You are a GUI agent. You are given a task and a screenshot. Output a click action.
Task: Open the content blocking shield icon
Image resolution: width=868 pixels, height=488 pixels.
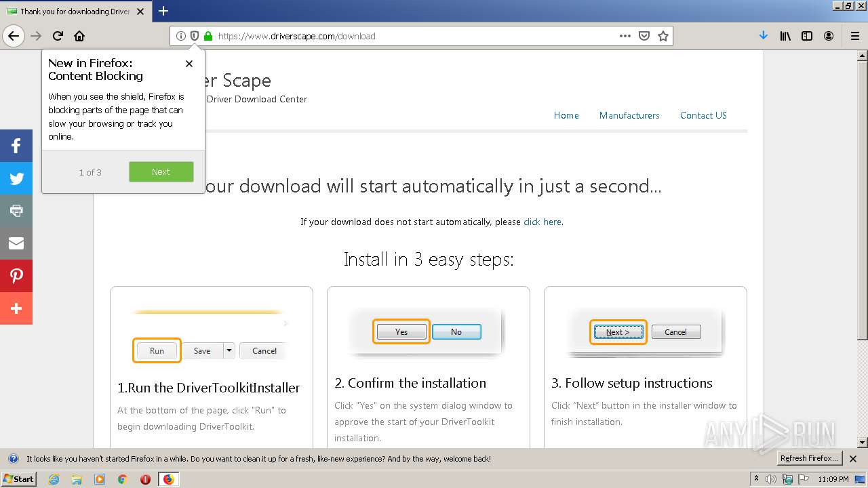[x=195, y=36]
